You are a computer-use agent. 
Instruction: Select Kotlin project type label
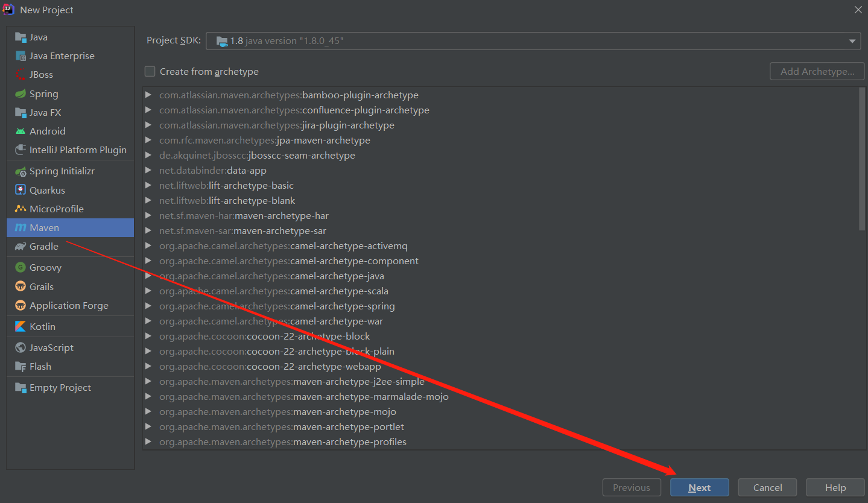coord(42,326)
